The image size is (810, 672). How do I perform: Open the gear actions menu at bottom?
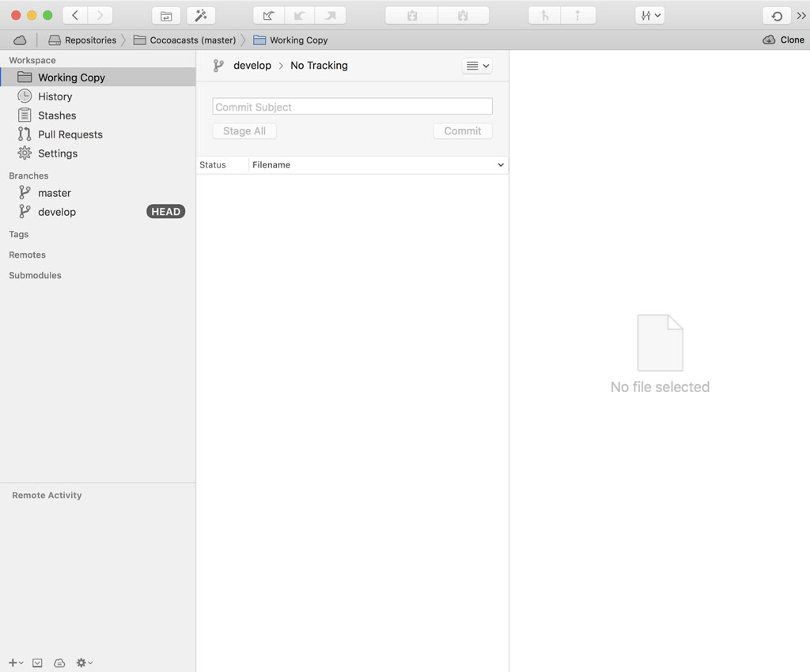84,663
